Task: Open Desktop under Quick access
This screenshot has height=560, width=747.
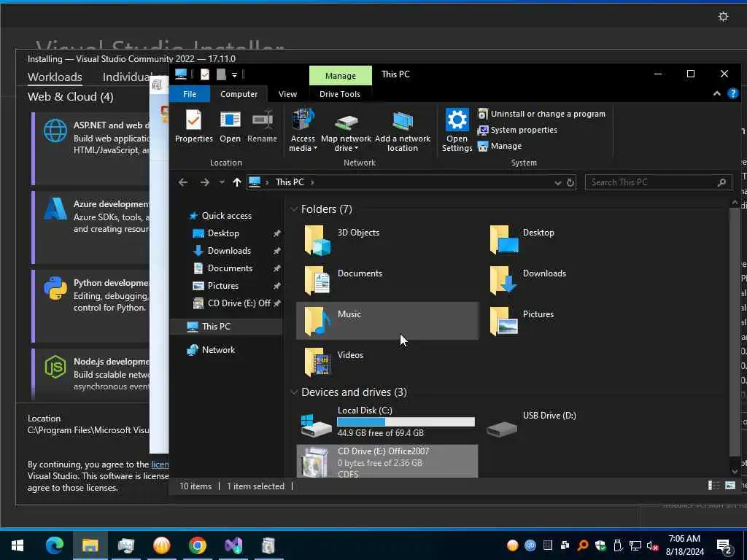Action: coord(223,233)
